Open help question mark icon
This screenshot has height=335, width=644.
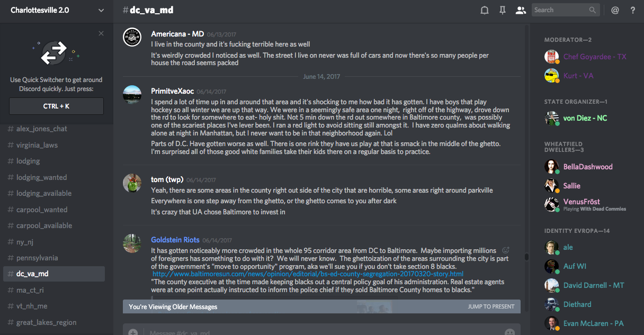pos(632,10)
